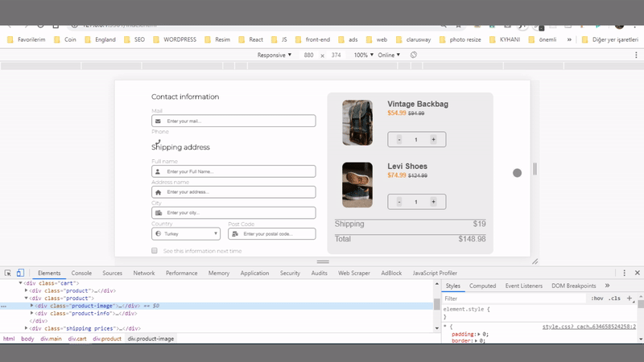Viewport: 644px width, 362px height.
Task: Open the clarusway bookmark folder
Action: coord(413,39)
